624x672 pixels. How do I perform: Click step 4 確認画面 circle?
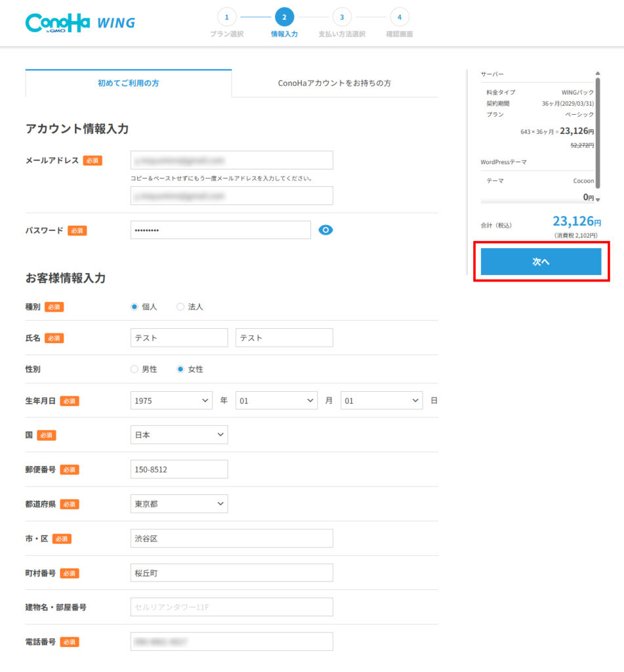pyautogui.click(x=399, y=17)
